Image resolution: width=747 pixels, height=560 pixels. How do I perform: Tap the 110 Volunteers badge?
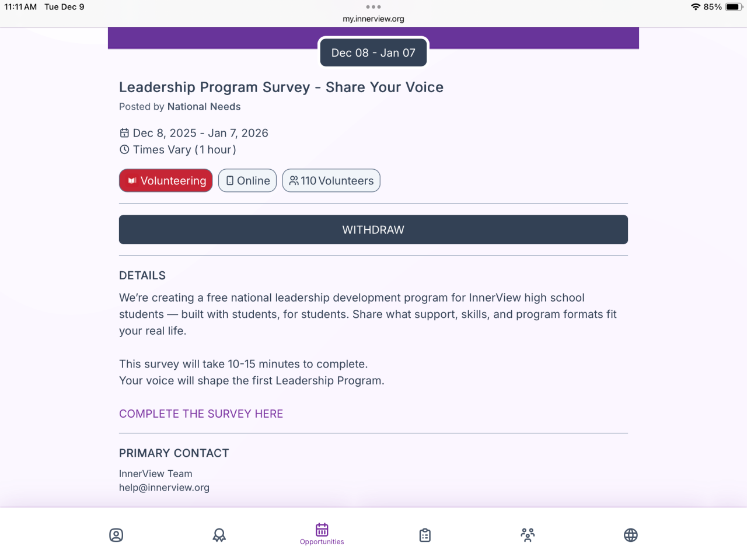331,181
